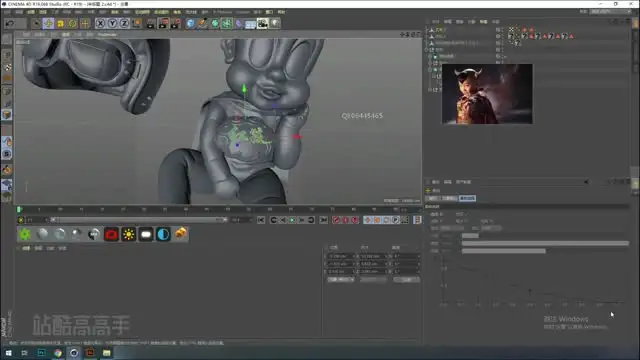Open Material Manager Create menu
Image resolution: width=640 pixels, height=360 pixels.
[x=26, y=248]
